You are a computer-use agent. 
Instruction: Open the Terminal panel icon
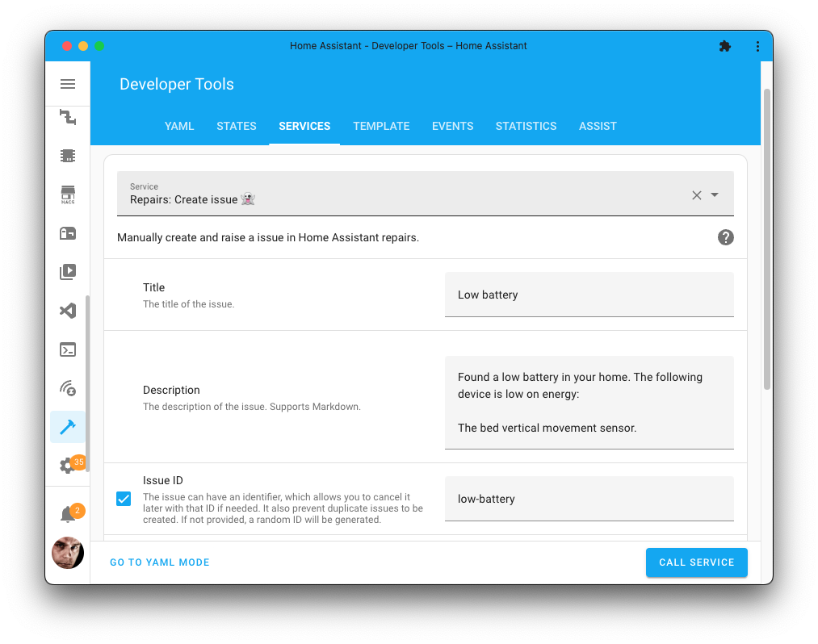tap(68, 349)
